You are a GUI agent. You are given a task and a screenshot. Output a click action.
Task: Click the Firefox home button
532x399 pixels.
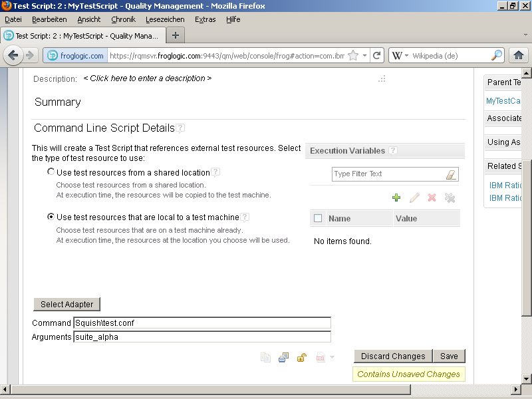click(519, 56)
